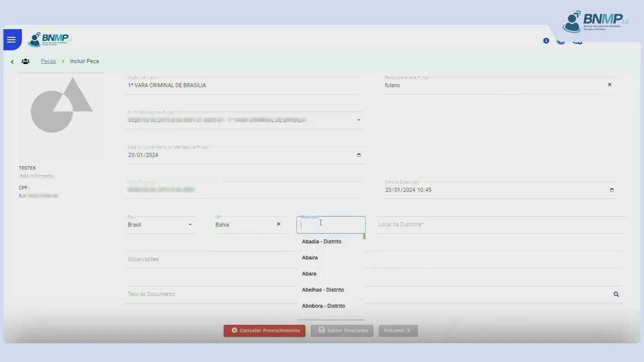This screenshot has height=362, width=644.
Task: Click the TESTEX name label
Action: click(x=27, y=168)
